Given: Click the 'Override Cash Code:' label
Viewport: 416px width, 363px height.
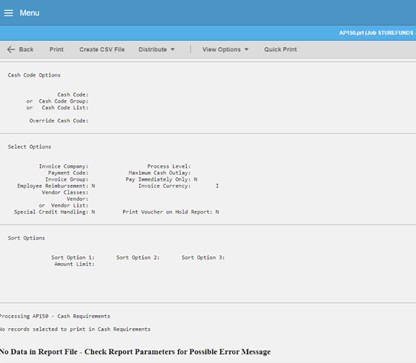Looking at the screenshot, I should (59, 121).
